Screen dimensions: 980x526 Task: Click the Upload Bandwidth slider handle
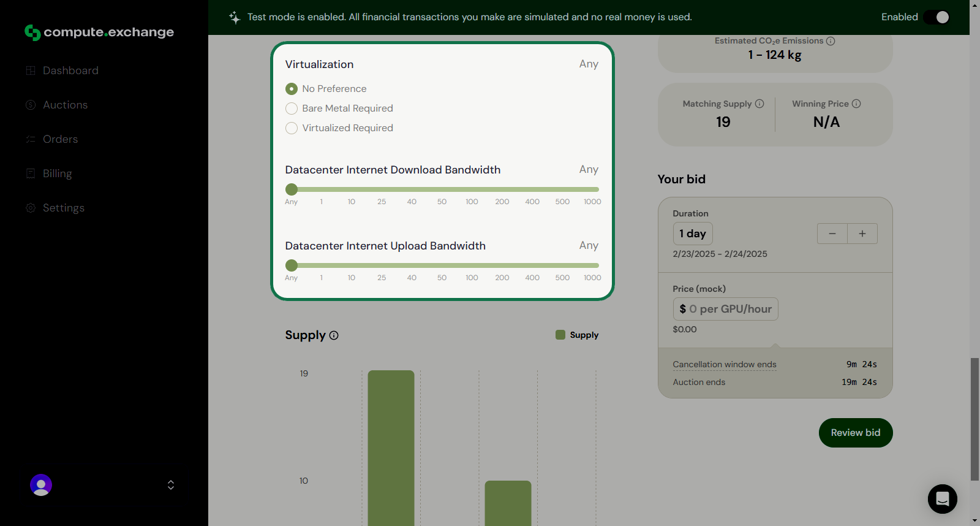pos(292,265)
